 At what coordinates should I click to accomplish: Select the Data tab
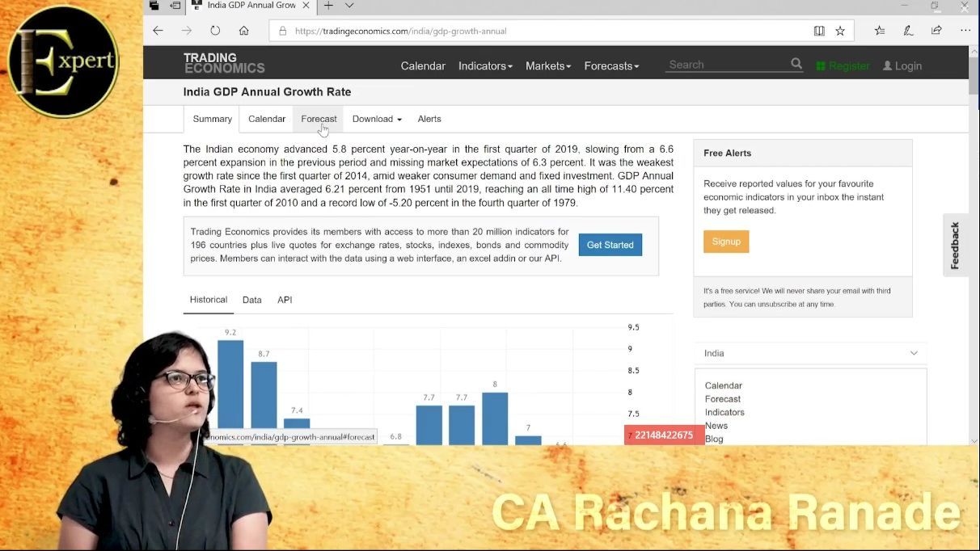click(x=252, y=300)
